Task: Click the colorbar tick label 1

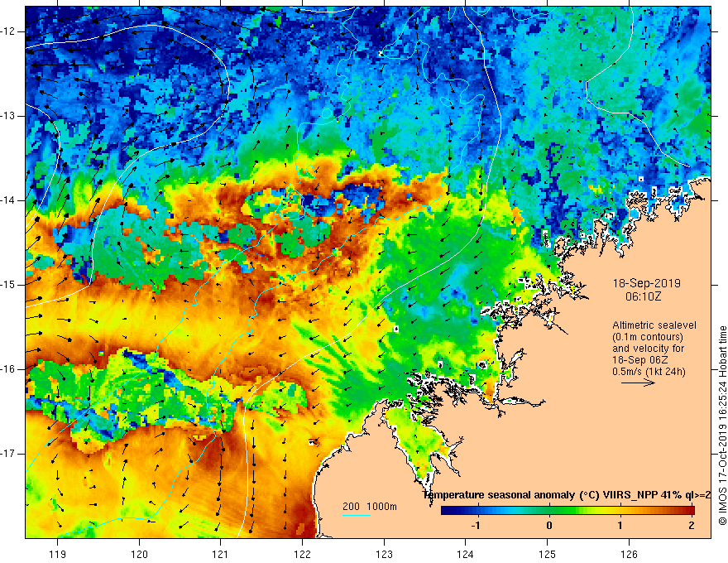Action: click(x=620, y=526)
